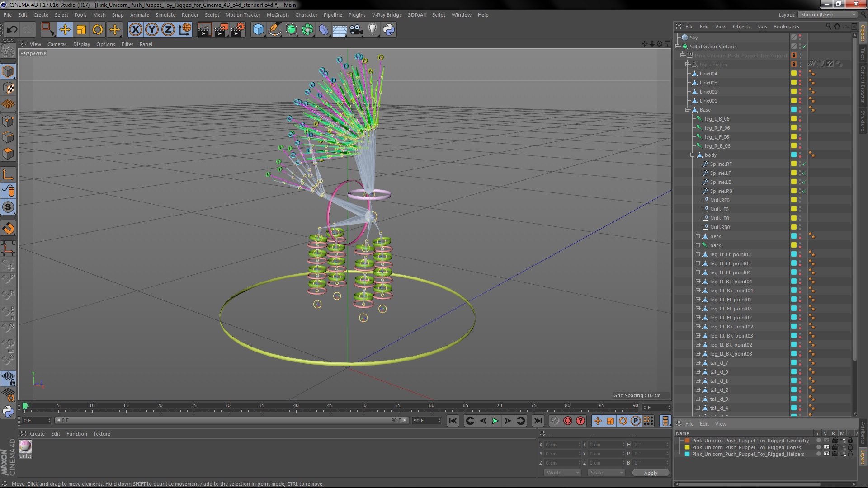Go to start of timeline
The height and width of the screenshot is (488, 868).
pyautogui.click(x=453, y=421)
